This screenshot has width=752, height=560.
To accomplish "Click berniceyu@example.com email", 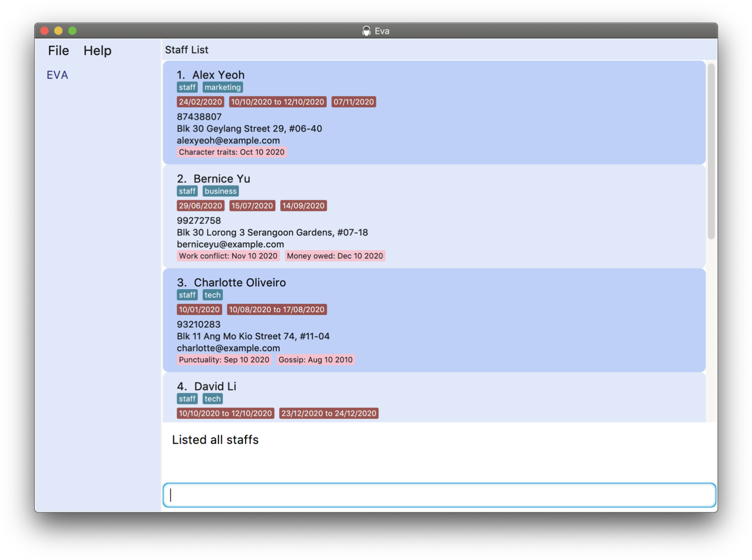I will point(230,244).
